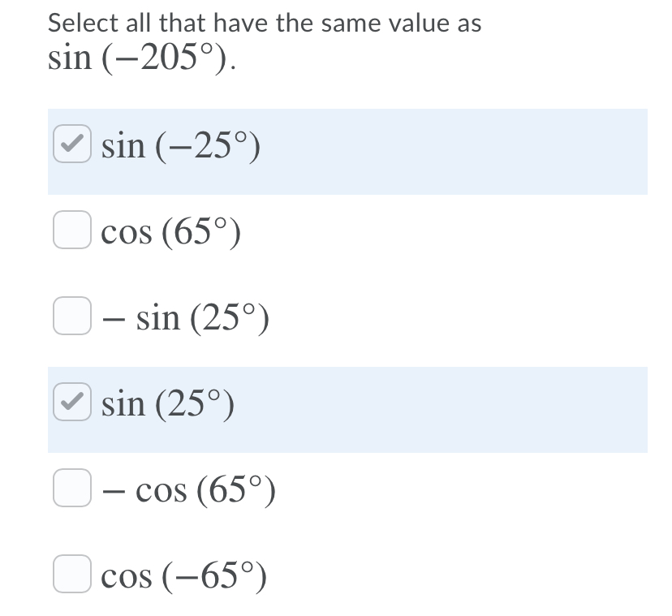Image resolution: width=672 pixels, height=616 pixels.
Task: Click the sin (25°) label text
Action: point(166,402)
